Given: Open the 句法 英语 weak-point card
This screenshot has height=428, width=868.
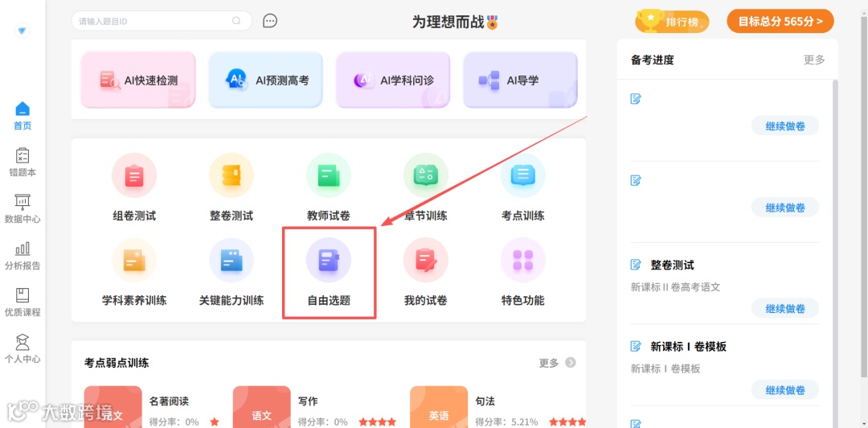Looking at the screenshot, I should click(497, 407).
